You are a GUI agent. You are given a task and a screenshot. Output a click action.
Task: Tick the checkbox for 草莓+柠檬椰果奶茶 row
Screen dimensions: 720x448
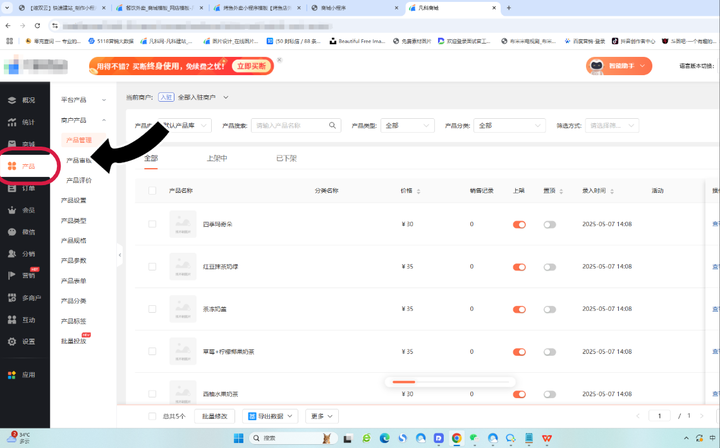point(152,351)
